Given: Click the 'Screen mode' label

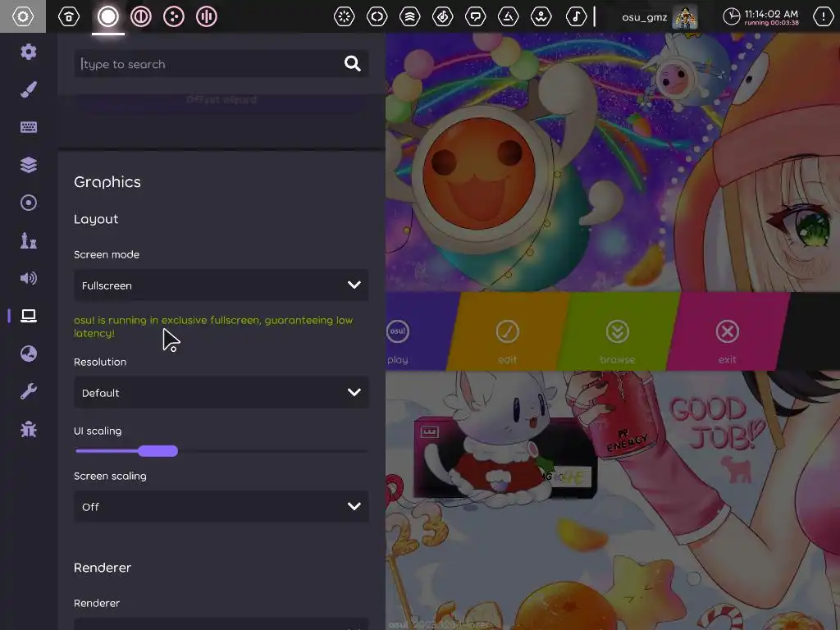Looking at the screenshot, I should click(107, 254).
